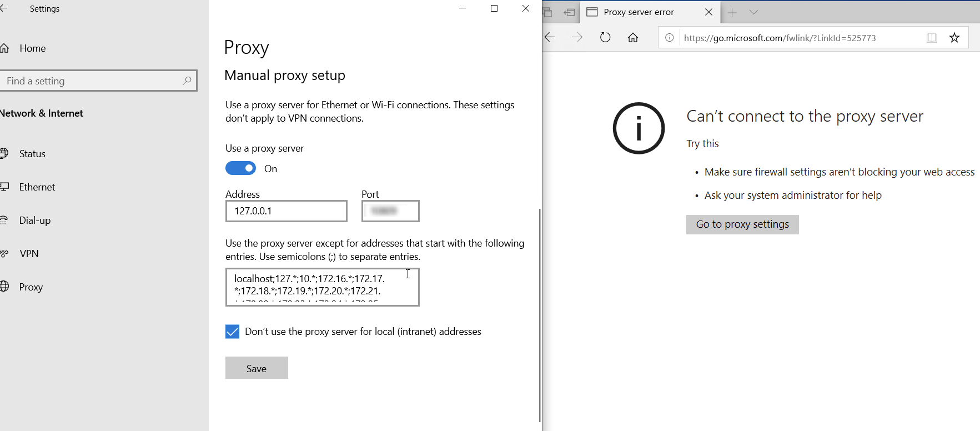Click 'Ask your system administrator for help' text
The image size is (980, 431).
(793, 196)
